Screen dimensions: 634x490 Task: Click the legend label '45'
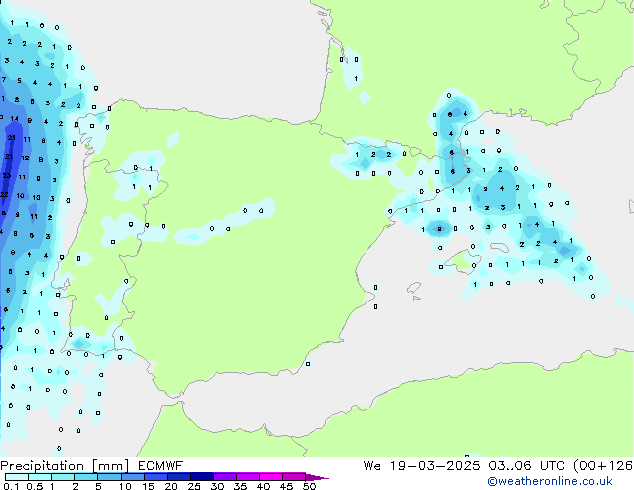coord(286,486)
